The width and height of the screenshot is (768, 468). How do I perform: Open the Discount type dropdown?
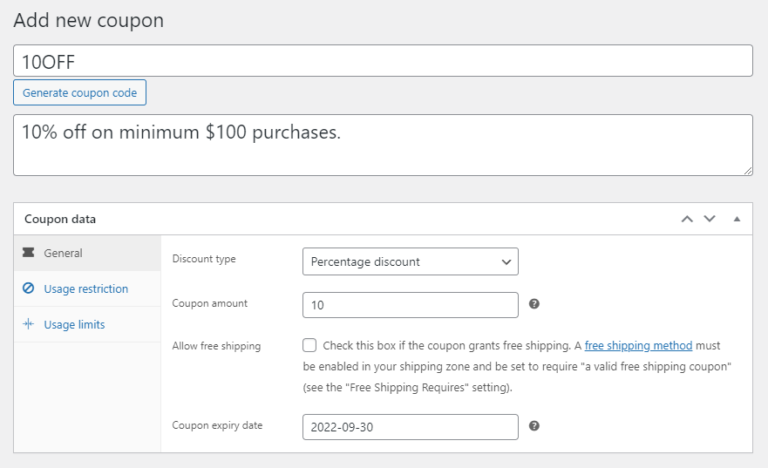tap(410, 262)
